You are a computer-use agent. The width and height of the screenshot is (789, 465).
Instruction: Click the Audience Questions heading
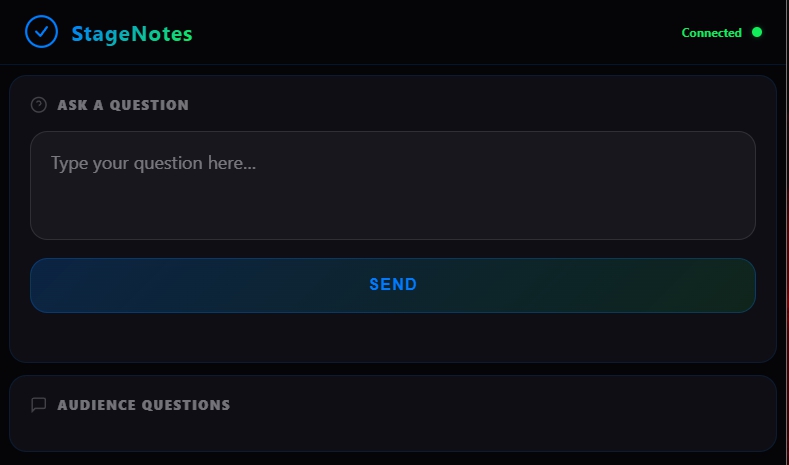[x=144, y=405]
